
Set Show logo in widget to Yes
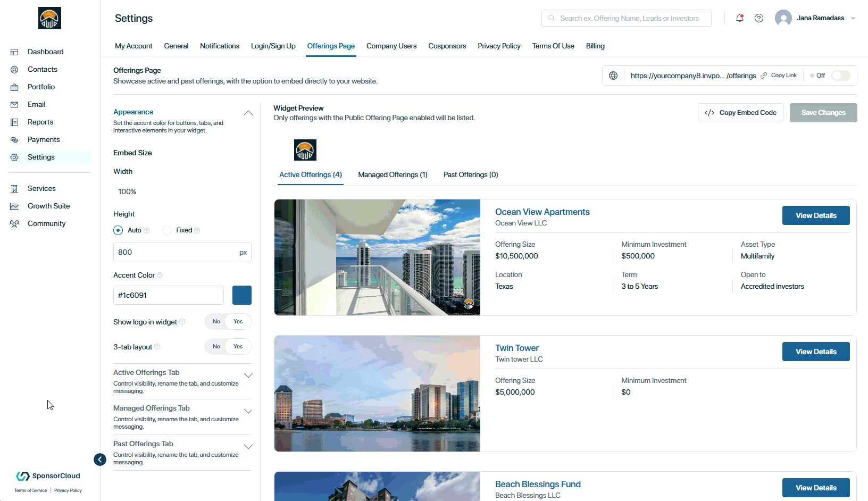coord(238,322)
